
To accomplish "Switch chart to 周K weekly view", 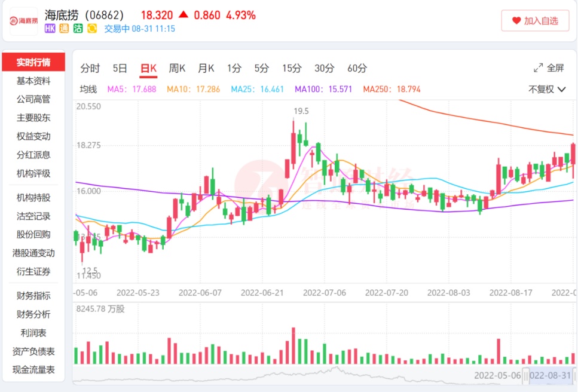I will 177,68.
